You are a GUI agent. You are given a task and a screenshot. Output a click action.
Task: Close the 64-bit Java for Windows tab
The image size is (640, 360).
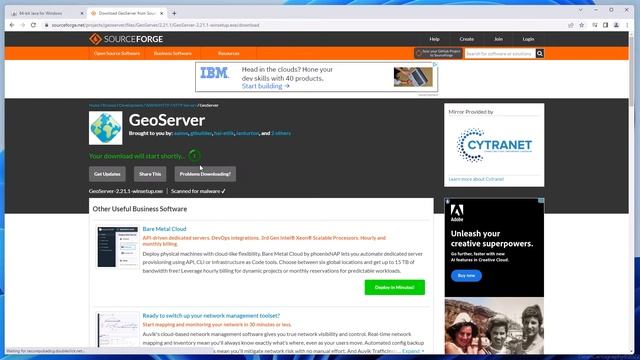tap(82, 13)
